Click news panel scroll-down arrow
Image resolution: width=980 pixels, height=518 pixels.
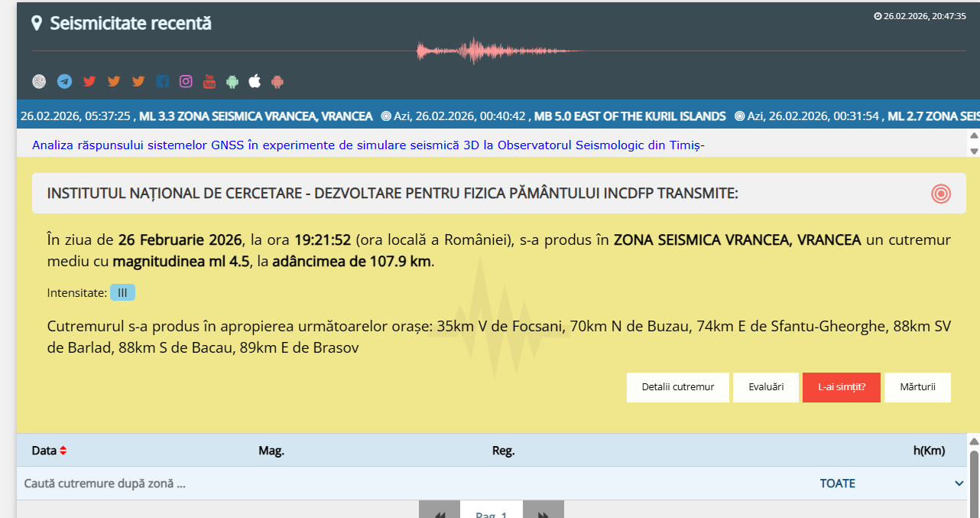coord(973,151)
